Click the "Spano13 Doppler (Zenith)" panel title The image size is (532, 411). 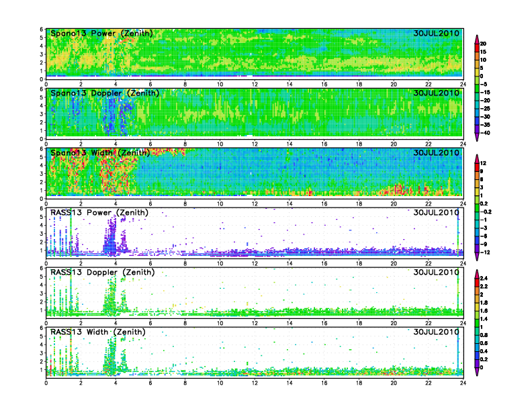[105, 93]
